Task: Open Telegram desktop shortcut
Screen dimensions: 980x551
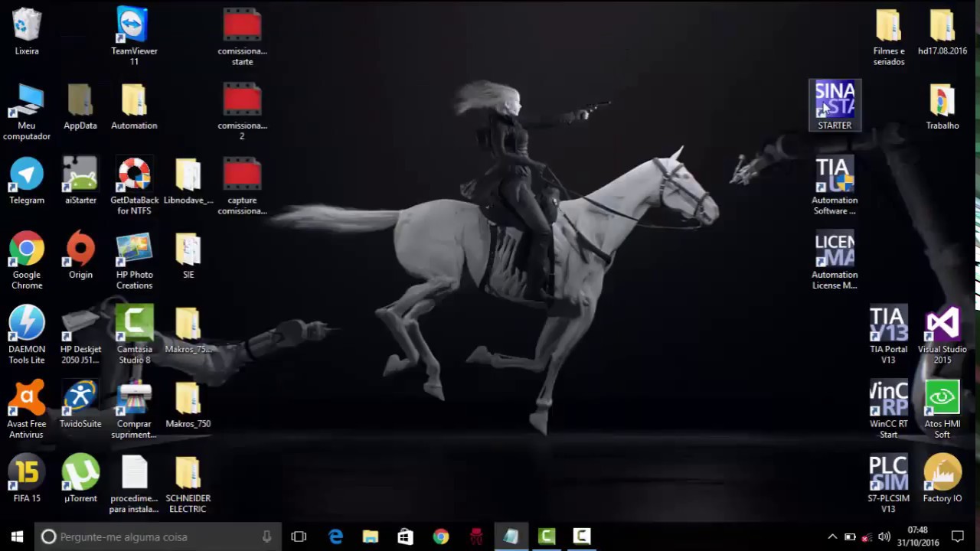Action: point(27,181)
